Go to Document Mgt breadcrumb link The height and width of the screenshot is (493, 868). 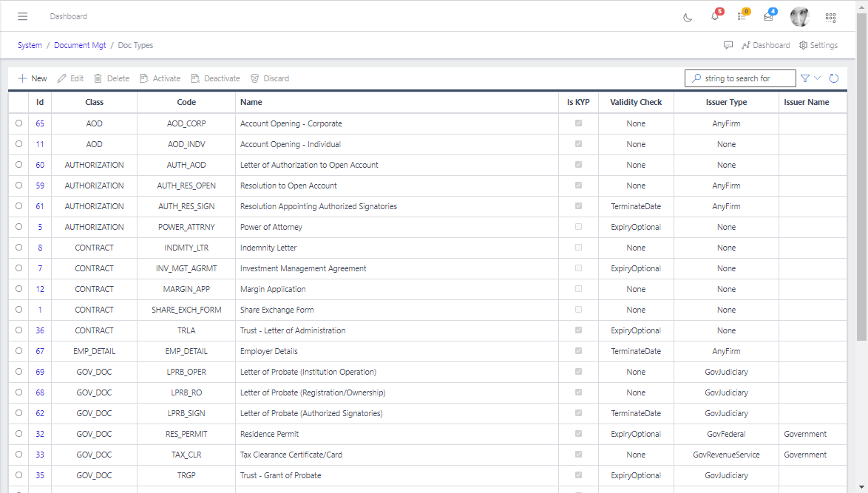(x=80, y=45)
